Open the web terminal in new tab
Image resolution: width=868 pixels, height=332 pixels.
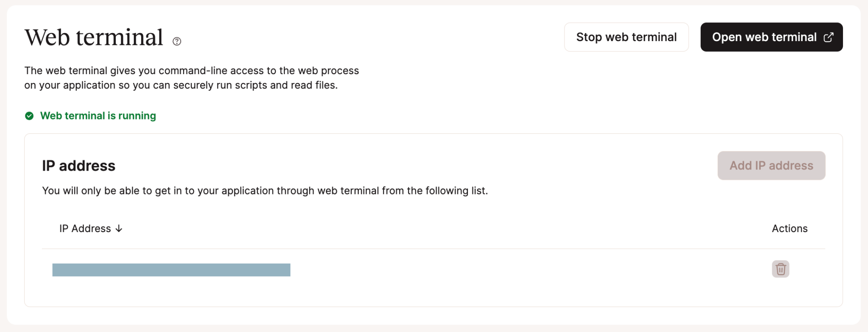(x=771, y=37)
